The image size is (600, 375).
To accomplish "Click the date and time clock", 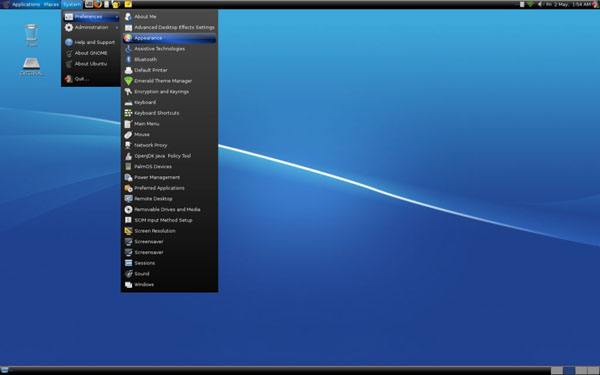I will [x=568, y=4].
